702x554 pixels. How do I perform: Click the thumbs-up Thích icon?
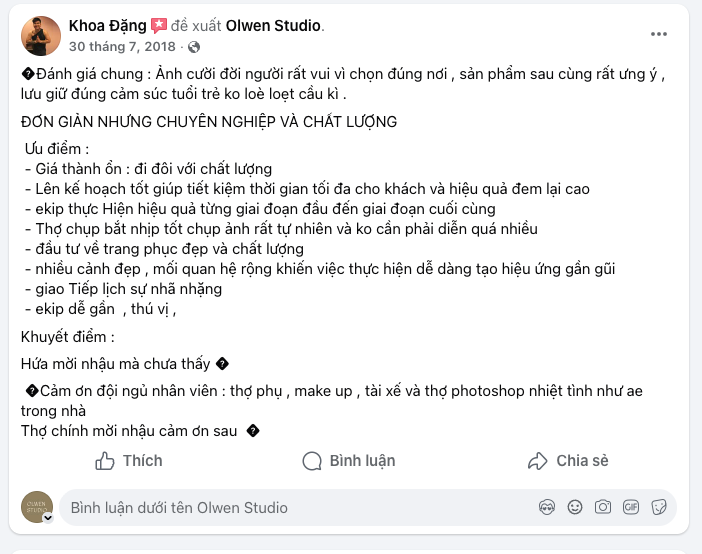coord(105,461)
